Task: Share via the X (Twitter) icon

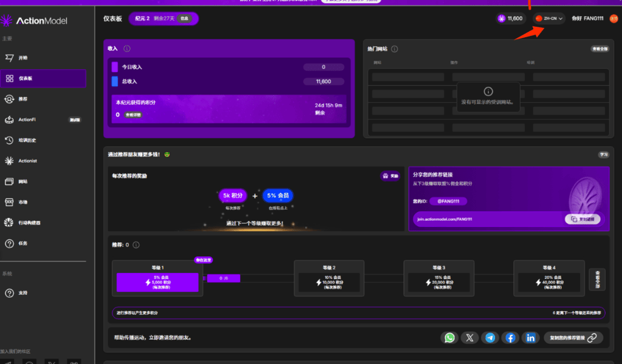Action: [470, 337]
